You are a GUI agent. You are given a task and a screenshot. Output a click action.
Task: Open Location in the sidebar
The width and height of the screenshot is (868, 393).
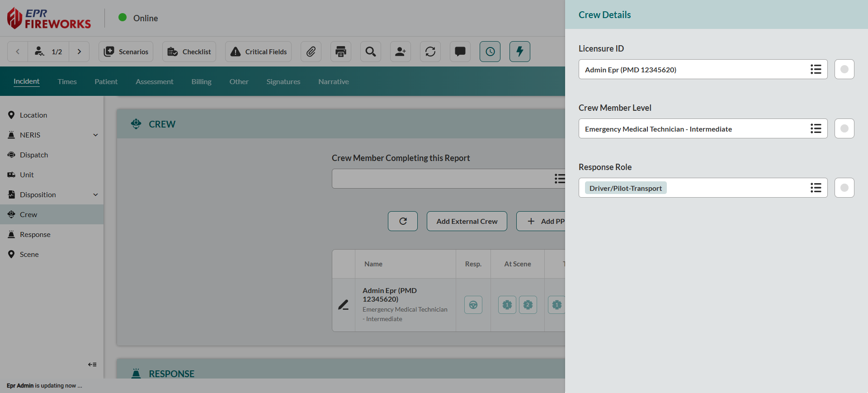coord(52,115)
